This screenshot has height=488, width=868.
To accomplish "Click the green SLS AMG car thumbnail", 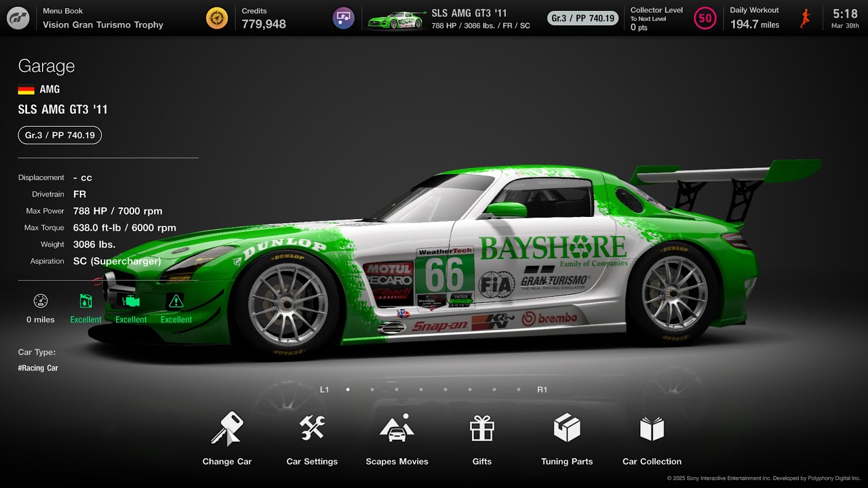I will point(396,20).
